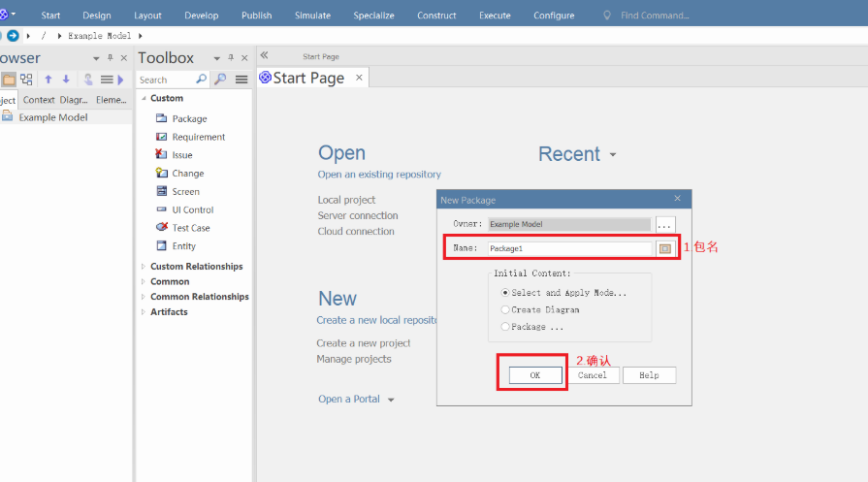Click the Manage projects link

pyautogui.click(x=354, y=359)
